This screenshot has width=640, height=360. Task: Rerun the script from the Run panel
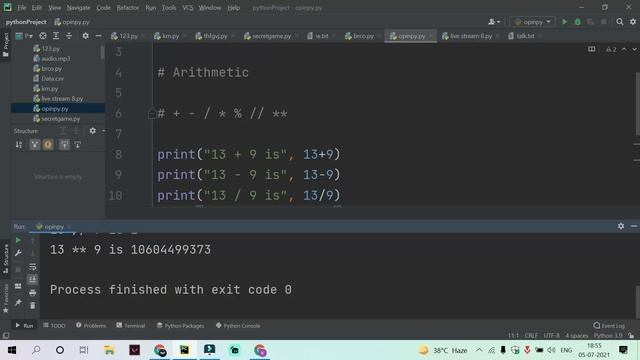pos(18,240)
